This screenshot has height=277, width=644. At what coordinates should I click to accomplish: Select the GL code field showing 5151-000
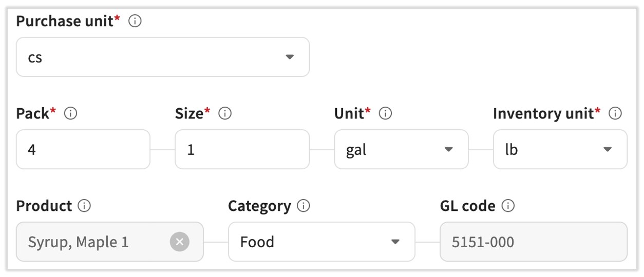533,242
